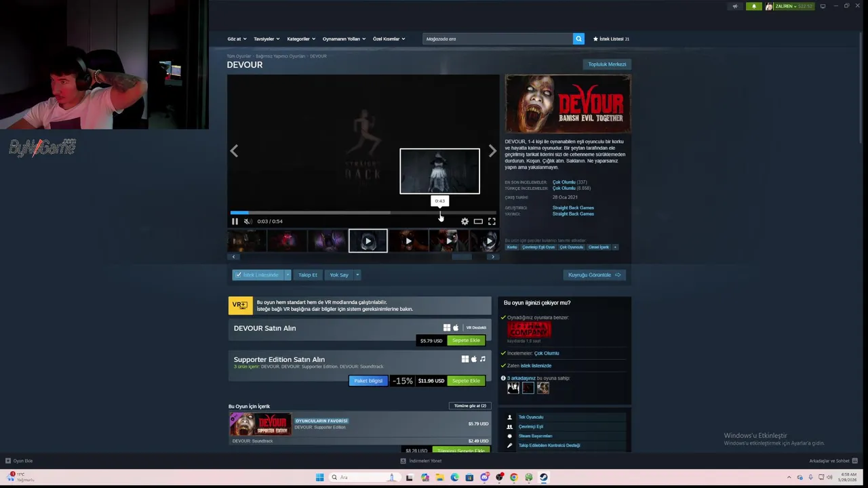Enter fullscreen on the trailer player
Viewport: 868px width, 488px height.
492,221
